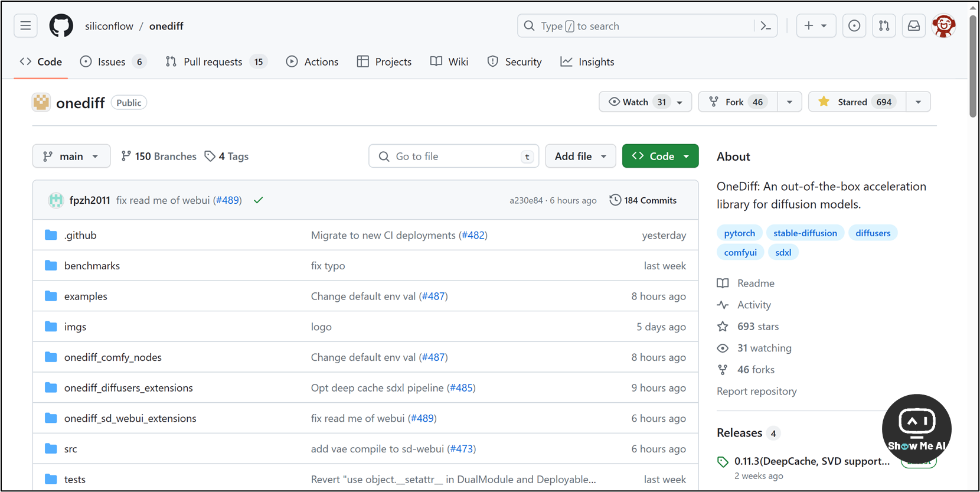Click the page vertical scrollbar thumb
980x492 pixels.
973,65
